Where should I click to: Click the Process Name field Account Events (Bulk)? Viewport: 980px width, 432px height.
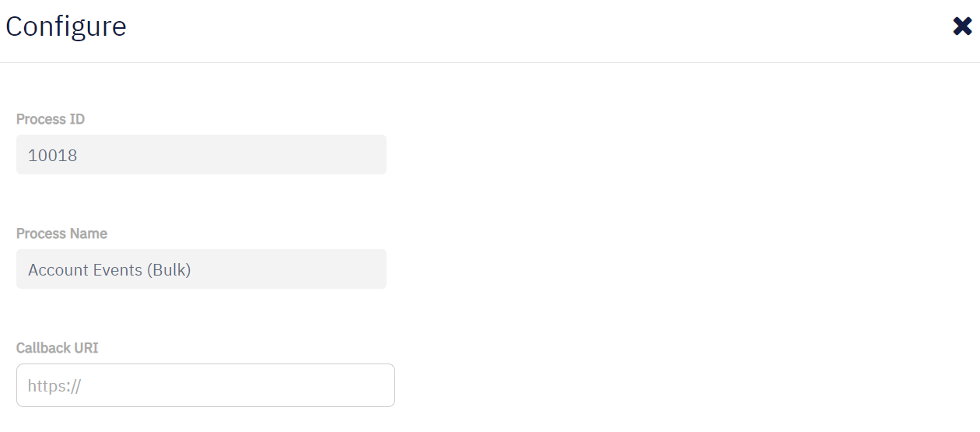pos(201,269)
